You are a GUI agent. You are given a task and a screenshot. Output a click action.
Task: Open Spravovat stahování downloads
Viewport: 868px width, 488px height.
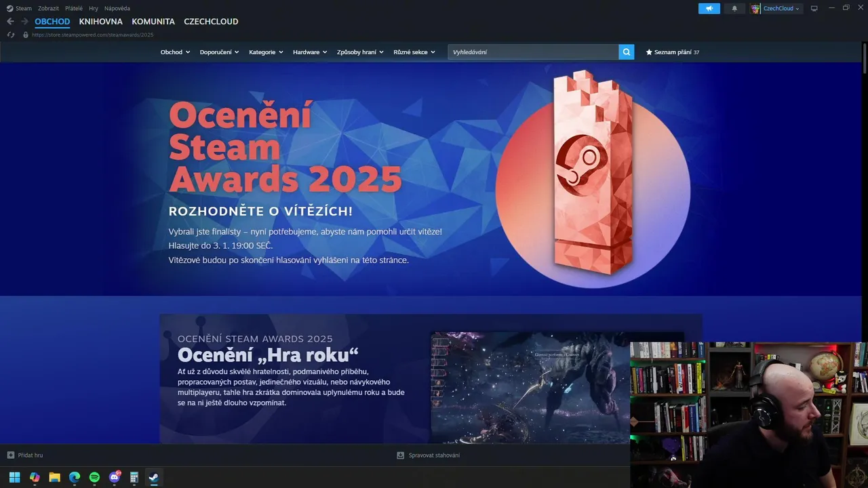[428, 455]
